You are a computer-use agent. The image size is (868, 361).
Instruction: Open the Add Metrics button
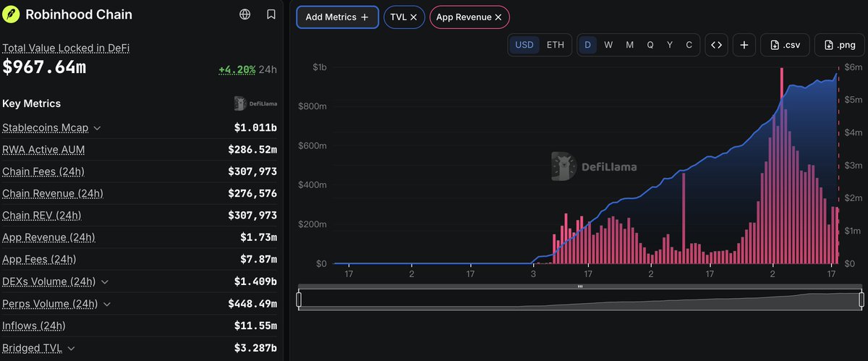pos(337,17)
